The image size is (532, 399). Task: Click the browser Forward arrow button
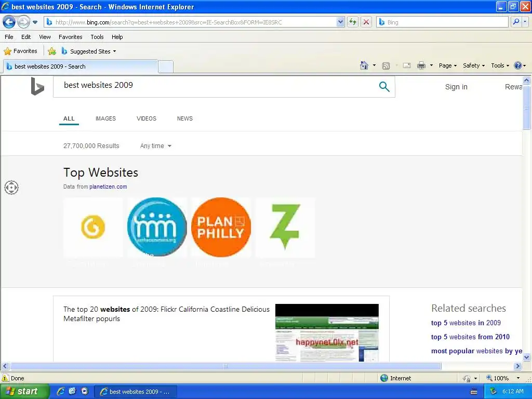[23, 22]
